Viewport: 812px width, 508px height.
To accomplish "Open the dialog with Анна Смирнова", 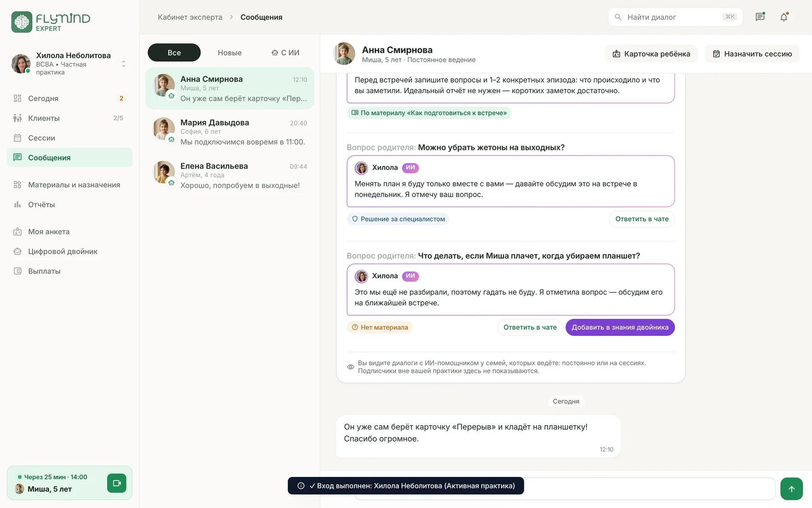I will pos(230,89).
